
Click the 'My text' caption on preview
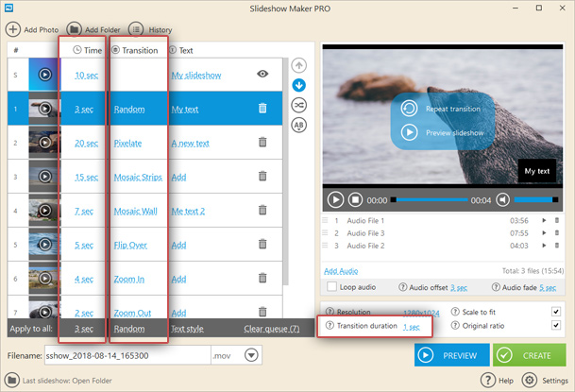(x=537, y=171)
